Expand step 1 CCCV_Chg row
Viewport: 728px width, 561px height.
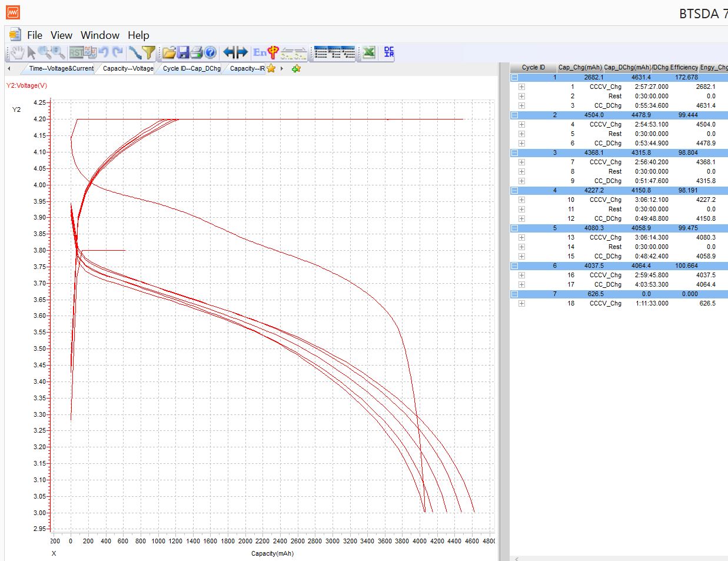tap(521, 87)
